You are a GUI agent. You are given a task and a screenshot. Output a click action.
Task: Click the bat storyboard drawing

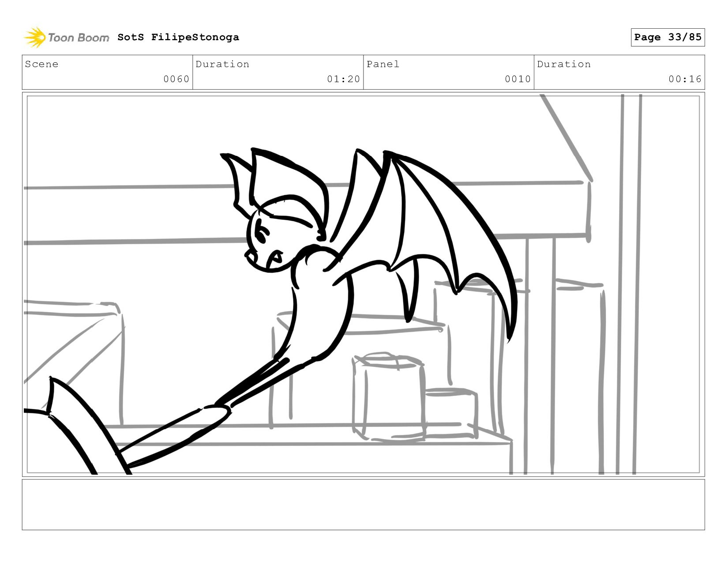[363, 284]
